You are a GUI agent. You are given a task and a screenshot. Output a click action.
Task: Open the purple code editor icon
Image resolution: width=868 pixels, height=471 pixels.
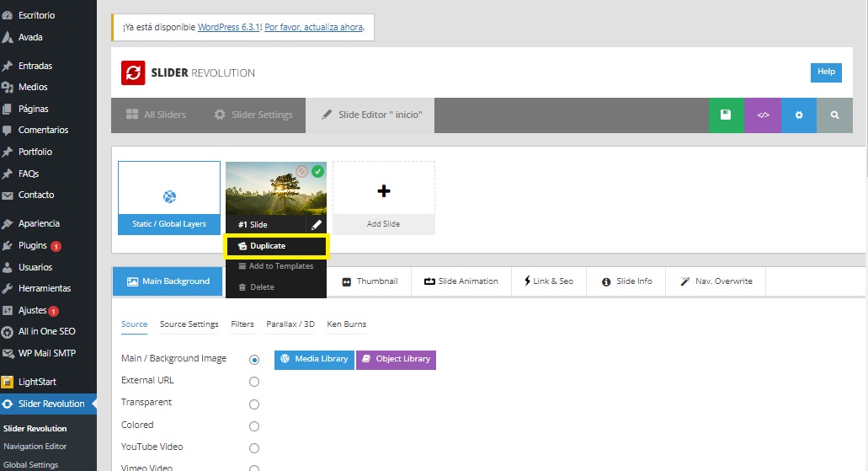pos(763,115)
